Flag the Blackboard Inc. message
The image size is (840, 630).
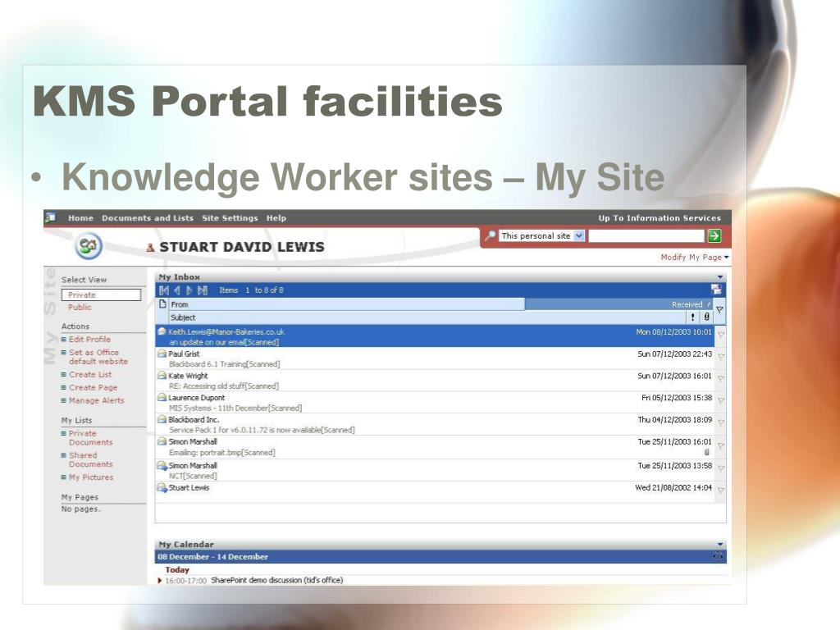(721, 422)
